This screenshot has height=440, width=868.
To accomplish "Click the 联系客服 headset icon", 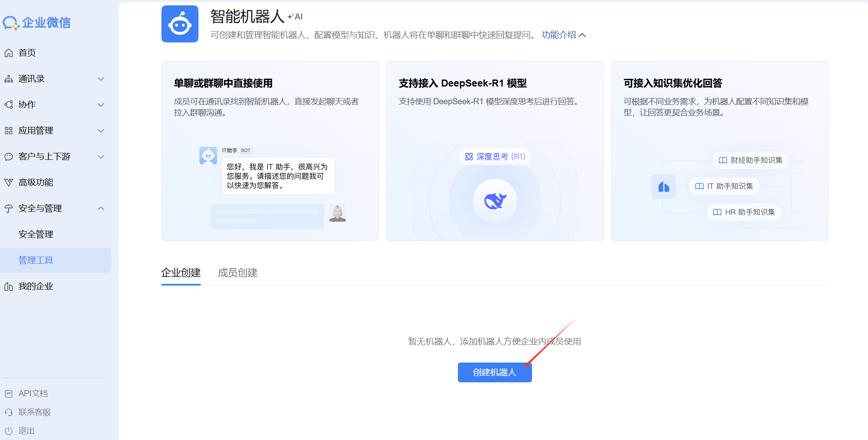I will coord(9,412).
